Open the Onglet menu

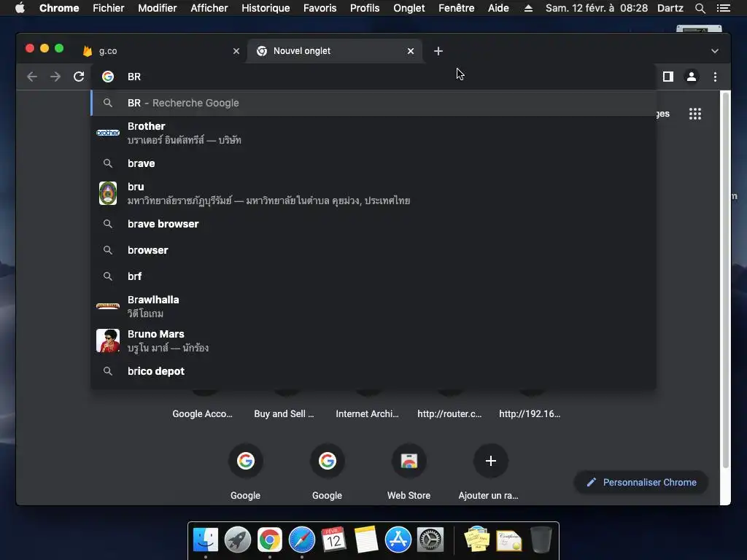point(409,8)
